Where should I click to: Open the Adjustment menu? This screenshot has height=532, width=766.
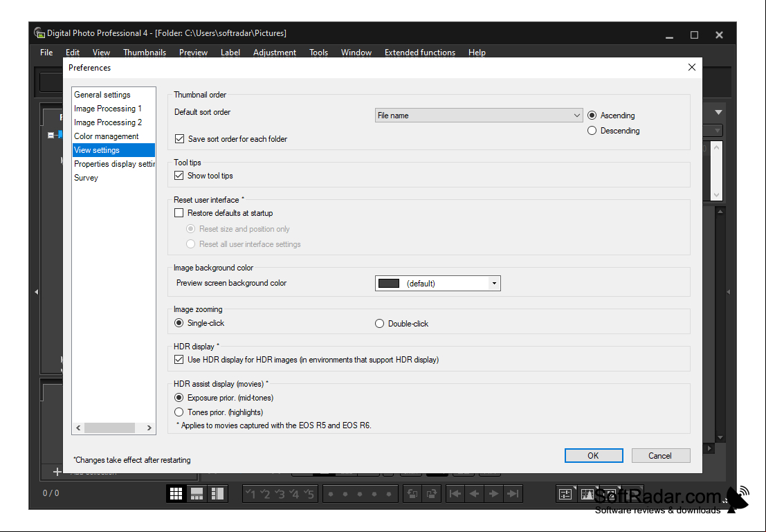pos(275,53)
